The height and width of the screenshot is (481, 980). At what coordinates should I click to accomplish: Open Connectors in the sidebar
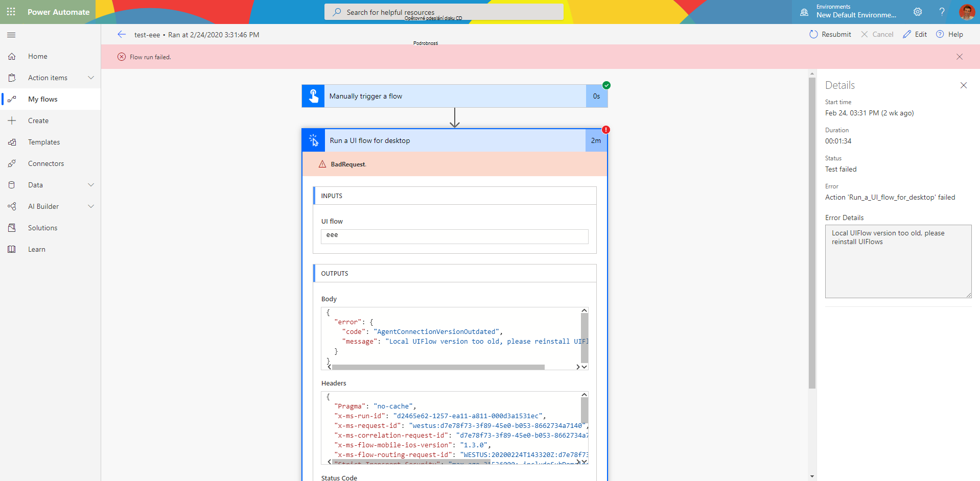(50, 163)
